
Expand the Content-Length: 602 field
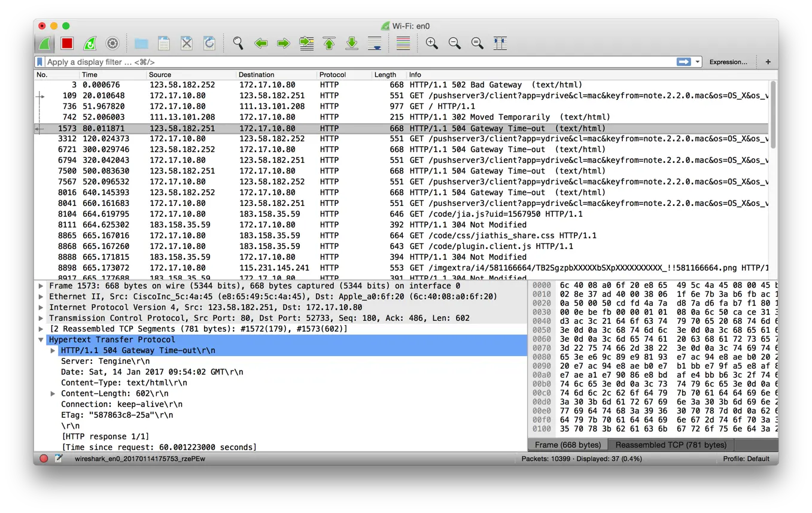53,394
